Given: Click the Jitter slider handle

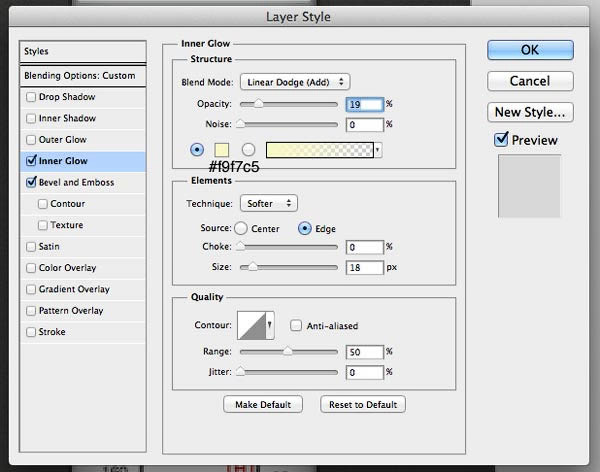Looking at the screenshot, I should (240, 372).
